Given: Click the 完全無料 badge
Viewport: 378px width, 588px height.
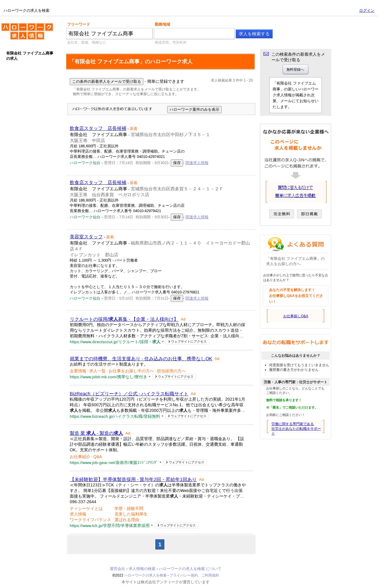Looking at the screenshot, I should click(282, 214).
